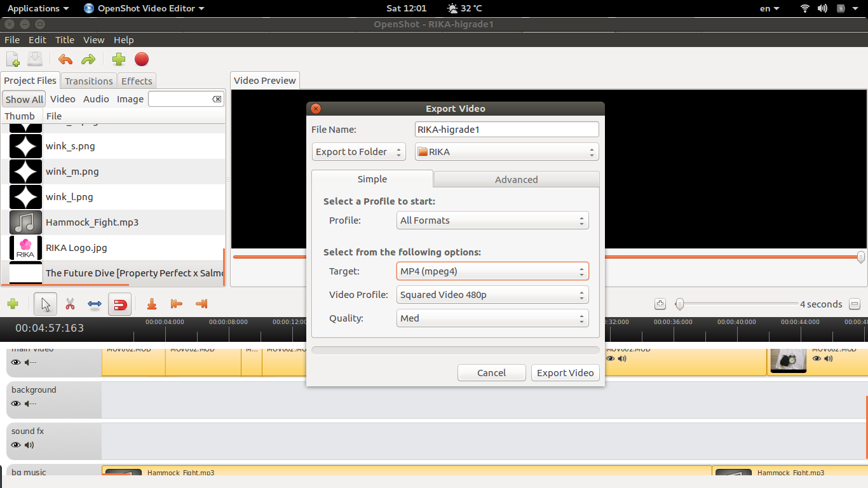The width and height of the screenshot is (868, 488).
Task: Open the Target MP4 (mpeg4) dropdown
Action: point(492,271)
